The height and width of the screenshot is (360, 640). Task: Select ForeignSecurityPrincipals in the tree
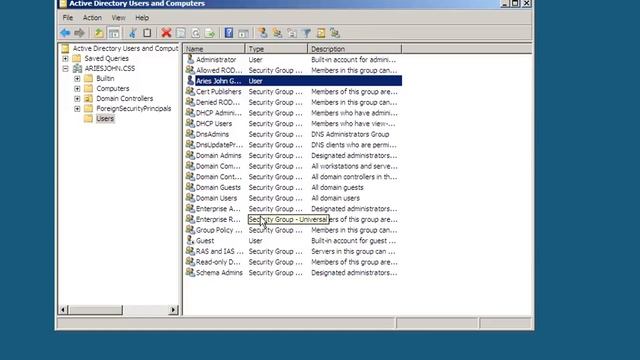133,109
